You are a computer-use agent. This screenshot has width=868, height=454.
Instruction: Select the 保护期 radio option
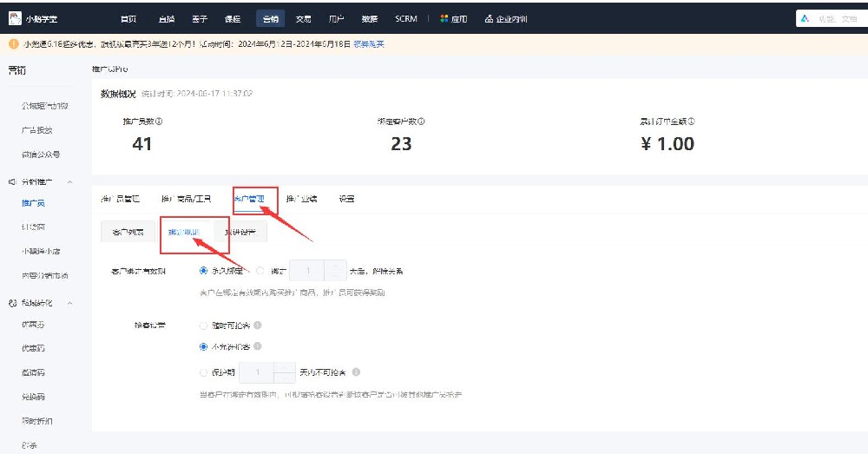pos(203,372)
